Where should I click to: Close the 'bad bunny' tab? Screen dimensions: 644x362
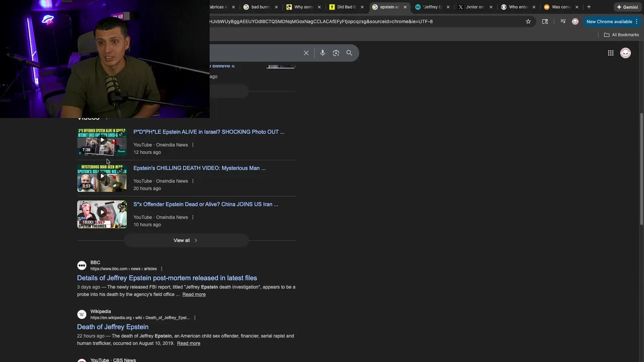[x=276, y=7]
